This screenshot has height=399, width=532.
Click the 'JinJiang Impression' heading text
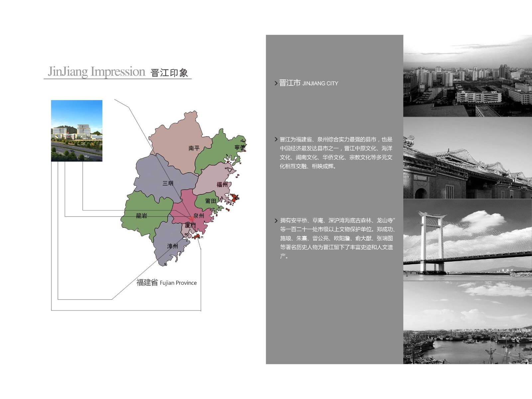pos(96,72)
